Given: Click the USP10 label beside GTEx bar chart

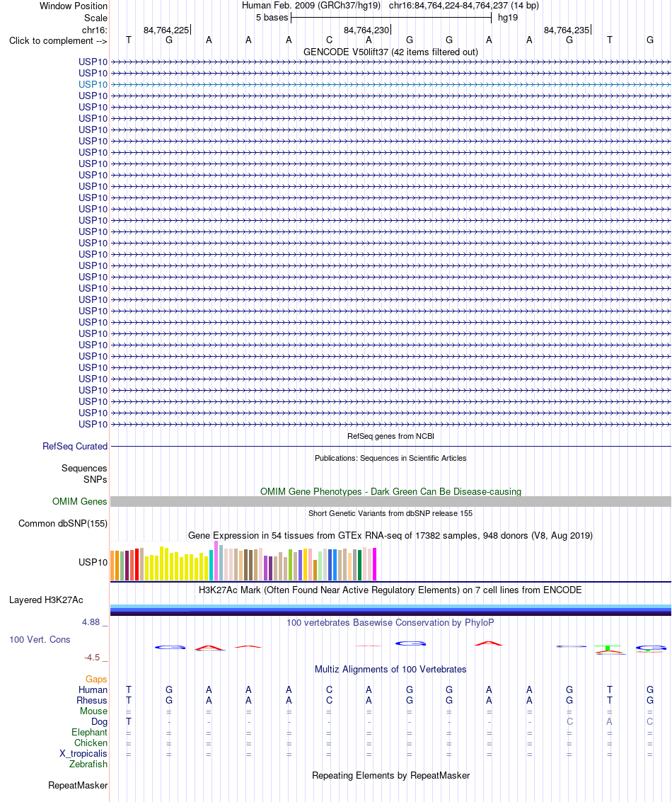Looking at the screenshot, I should click(93, 562).
